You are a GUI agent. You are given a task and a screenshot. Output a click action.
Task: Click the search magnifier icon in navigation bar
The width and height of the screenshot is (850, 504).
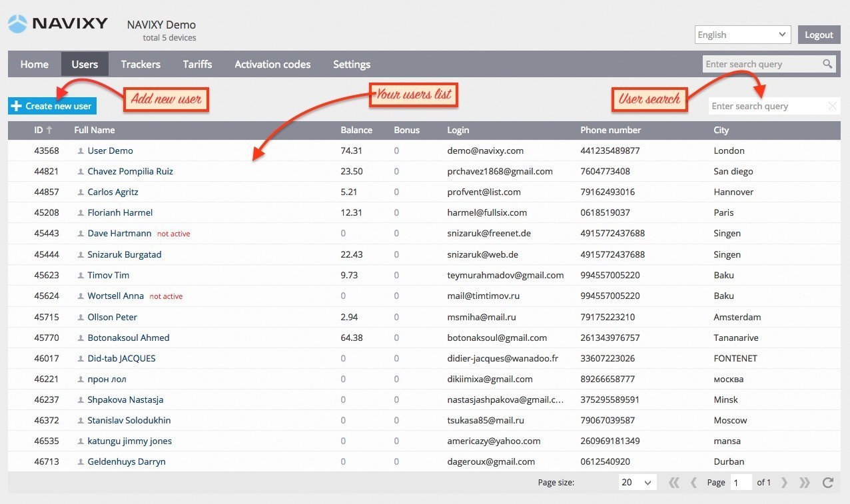click(827, 64)
